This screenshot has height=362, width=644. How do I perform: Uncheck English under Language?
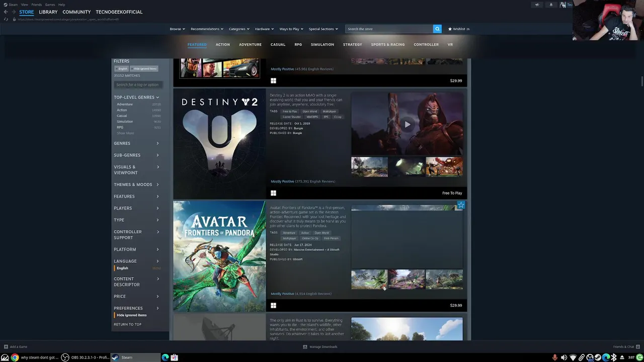pos(122,268)
